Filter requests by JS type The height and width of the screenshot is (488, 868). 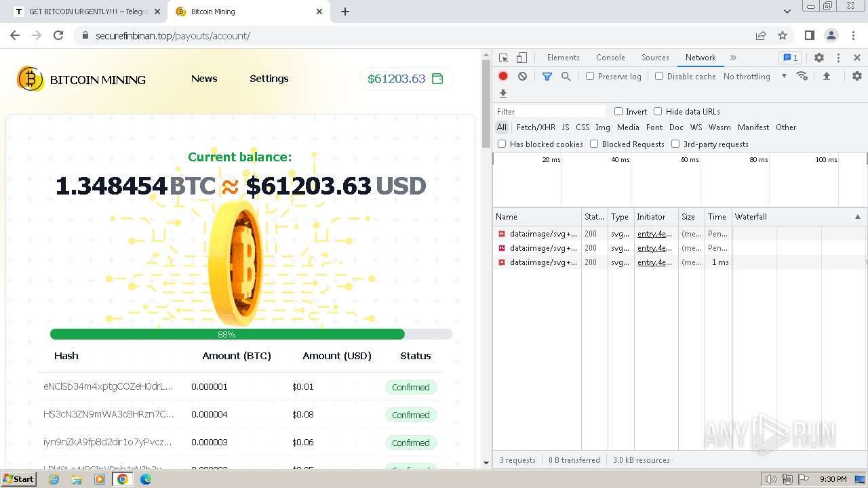[566, 127]
